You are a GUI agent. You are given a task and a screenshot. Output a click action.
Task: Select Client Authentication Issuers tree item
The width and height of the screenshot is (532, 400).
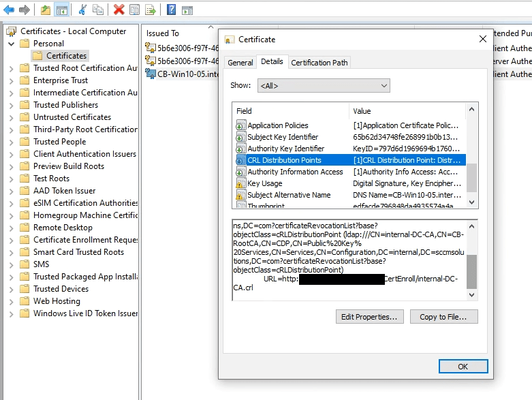point(84,154)
